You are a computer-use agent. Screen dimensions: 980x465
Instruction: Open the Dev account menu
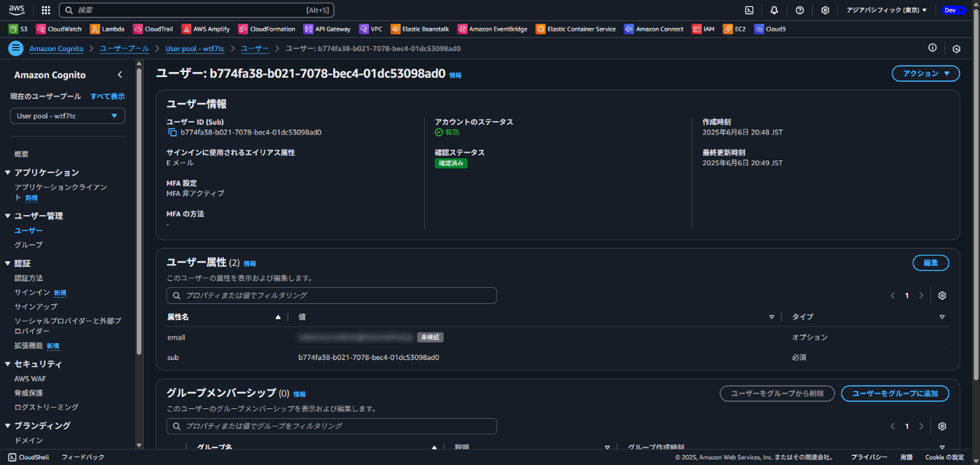(x=954, y=10)
